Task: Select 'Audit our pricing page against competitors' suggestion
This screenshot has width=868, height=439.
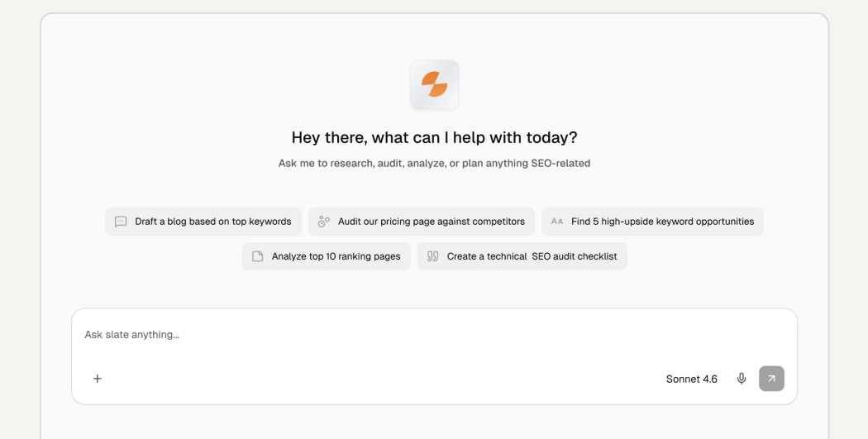Action: point(422,222)
